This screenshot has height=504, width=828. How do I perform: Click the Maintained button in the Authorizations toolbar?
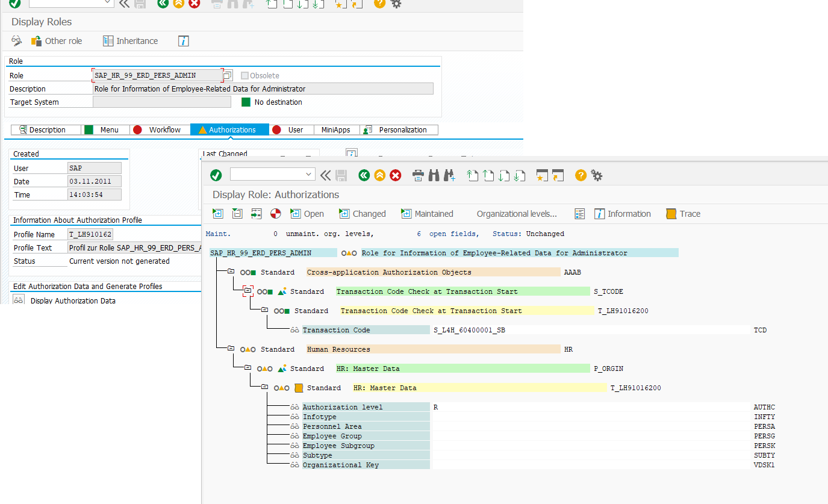pyautogui.click(x=427, y=214)
